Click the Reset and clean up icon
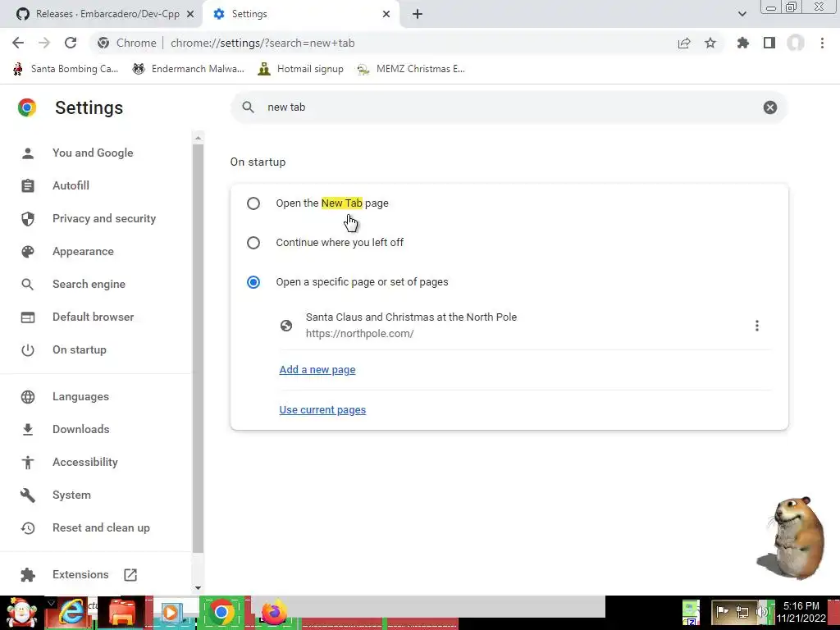Screen dimensions: 840x630 [27, 528]
